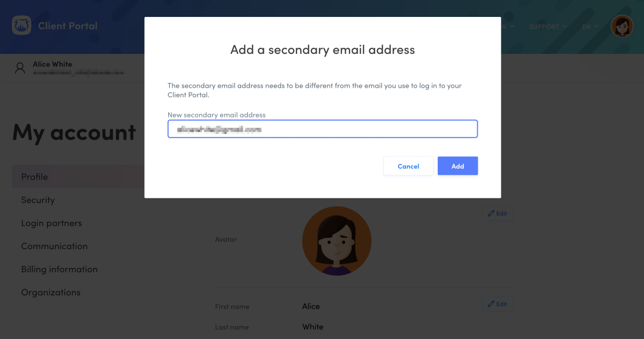Switch to the Communication section

(54, 246)
